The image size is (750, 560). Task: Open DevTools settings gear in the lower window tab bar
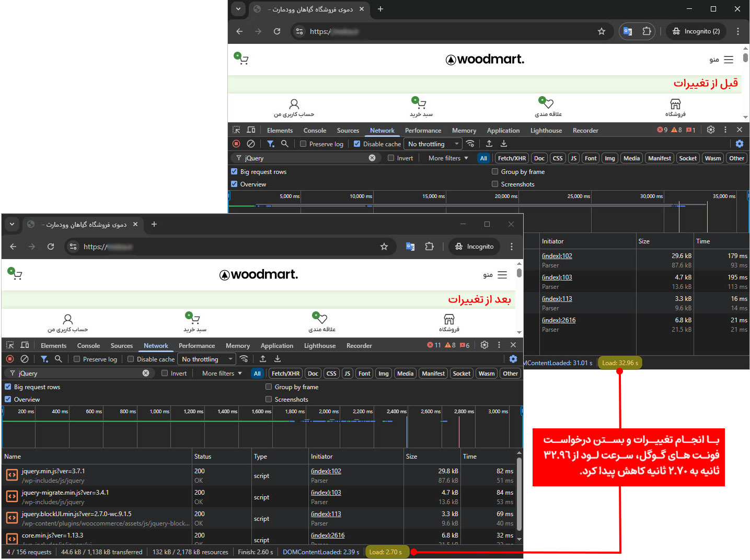tap(484, 345)
